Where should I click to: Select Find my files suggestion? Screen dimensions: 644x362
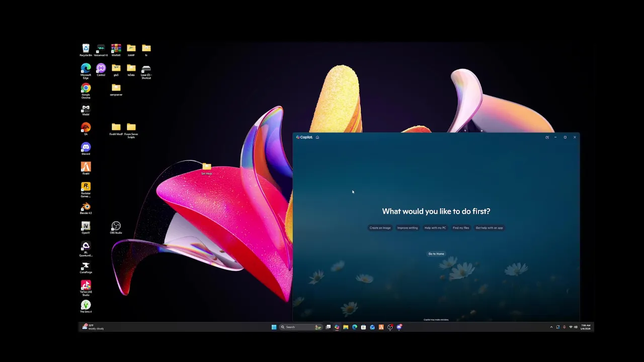(x=461, y=228)
